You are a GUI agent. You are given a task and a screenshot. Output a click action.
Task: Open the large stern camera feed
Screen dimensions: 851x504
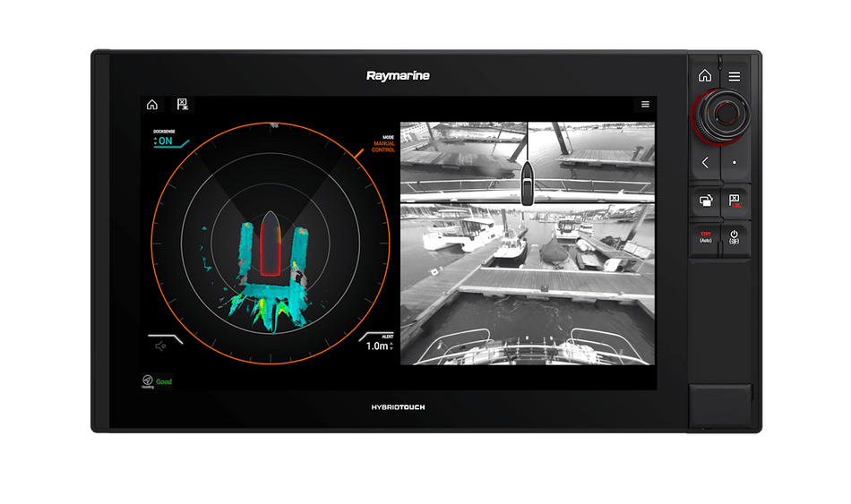point(527,286)
